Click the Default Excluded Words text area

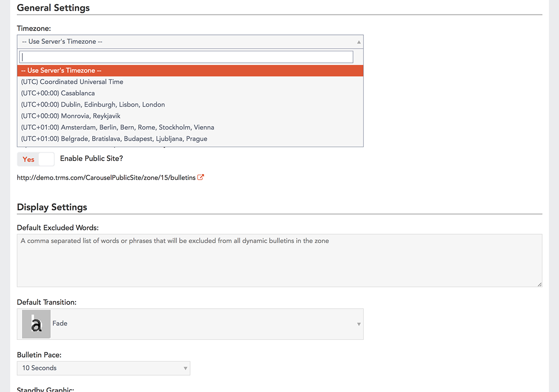click(x=279, y=261)
